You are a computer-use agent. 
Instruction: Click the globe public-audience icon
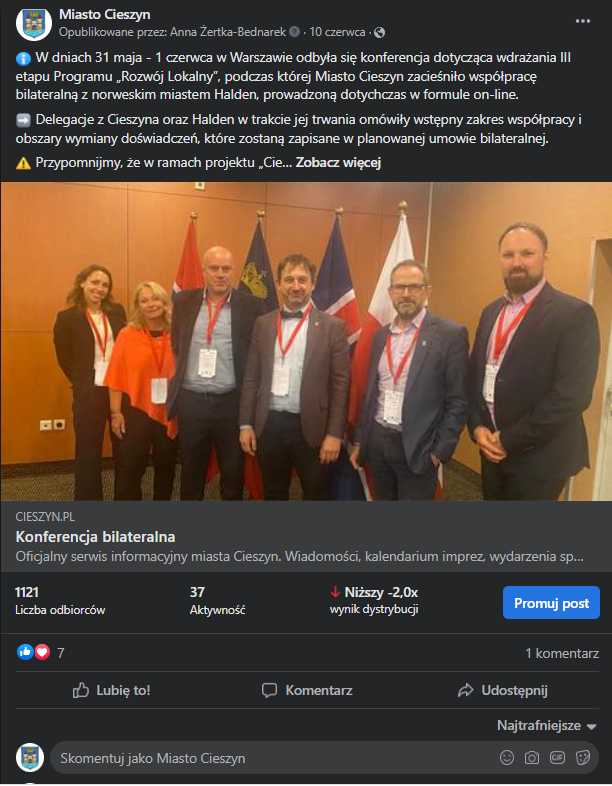click(380, 33)
